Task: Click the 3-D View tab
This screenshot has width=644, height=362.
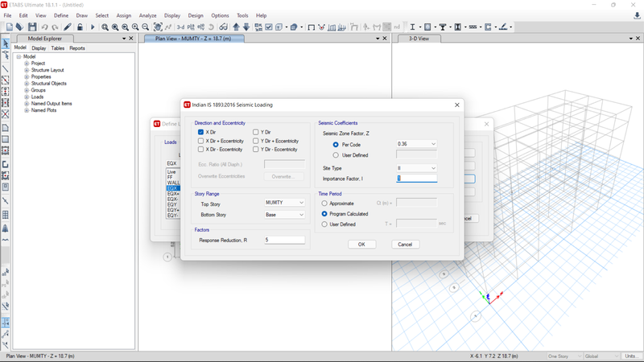Action: click(419, 38)
